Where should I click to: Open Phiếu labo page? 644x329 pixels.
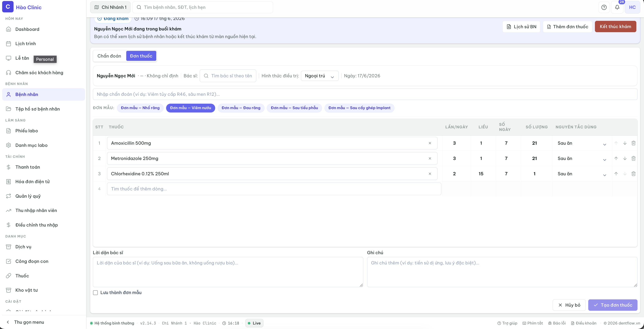point(44,131)
